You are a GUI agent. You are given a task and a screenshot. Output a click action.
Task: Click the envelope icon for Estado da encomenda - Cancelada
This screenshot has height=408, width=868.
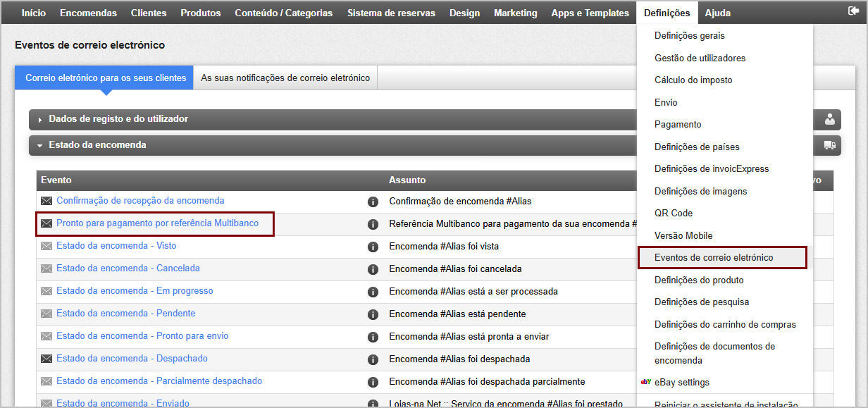coord(46,268)
